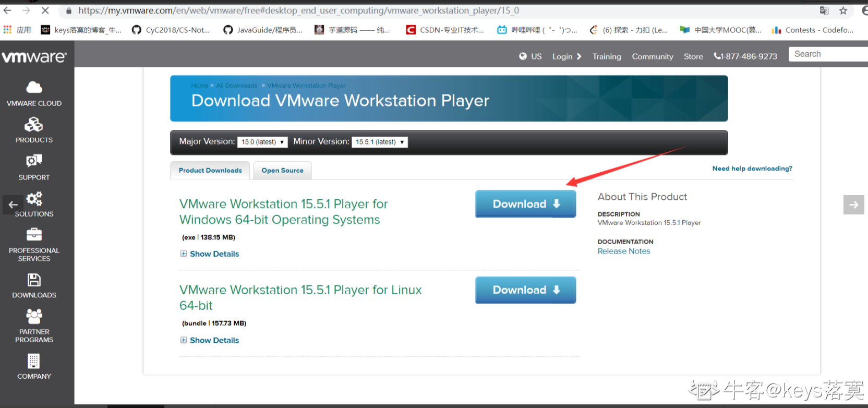Click the VMware Workstation Player breadcrumb
Viewport: 868px width, 408px height.
[307, 86]
